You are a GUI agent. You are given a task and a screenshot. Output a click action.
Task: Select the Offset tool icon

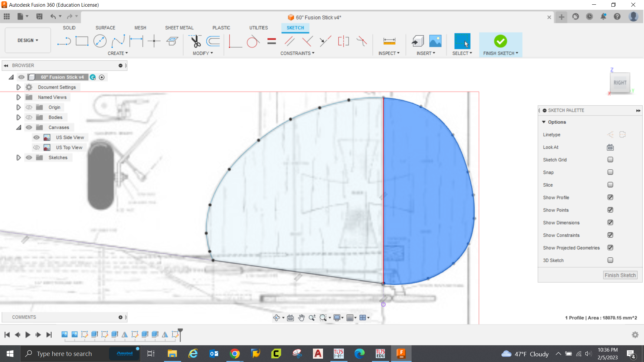tap(213, 41)
